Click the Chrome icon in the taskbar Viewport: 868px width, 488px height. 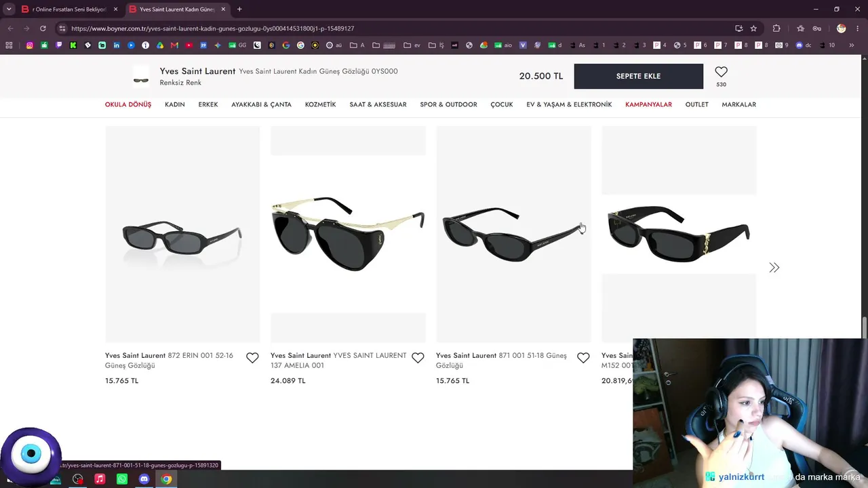[x=166, y=479]
